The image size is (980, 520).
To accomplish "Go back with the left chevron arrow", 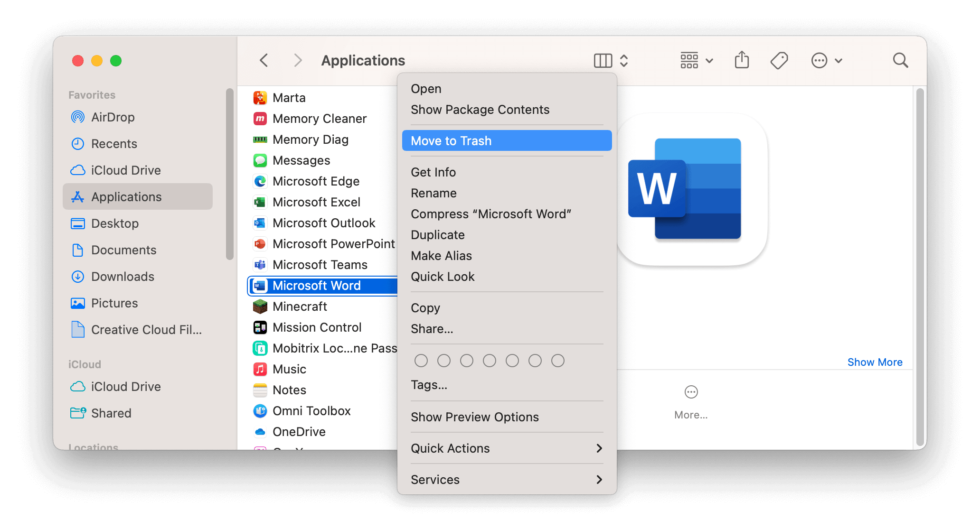I will point(264,61).
